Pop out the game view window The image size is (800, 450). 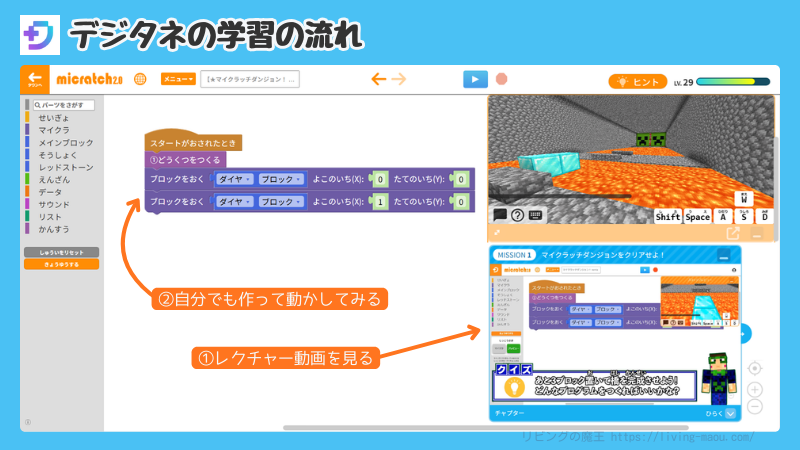(x=733, y=233)
